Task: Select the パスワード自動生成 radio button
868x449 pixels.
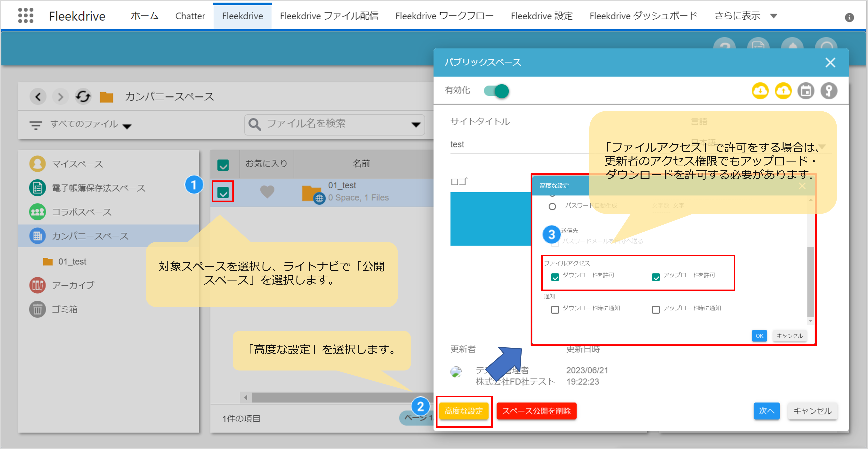Action: pos(552,207)
